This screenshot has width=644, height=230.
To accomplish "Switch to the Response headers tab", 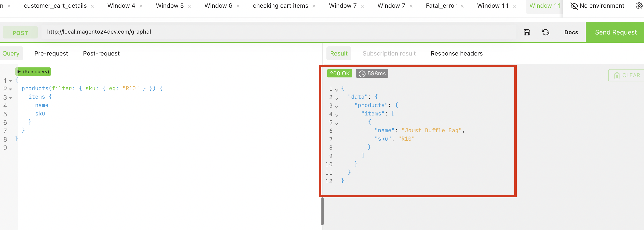I will coord(457,53).
